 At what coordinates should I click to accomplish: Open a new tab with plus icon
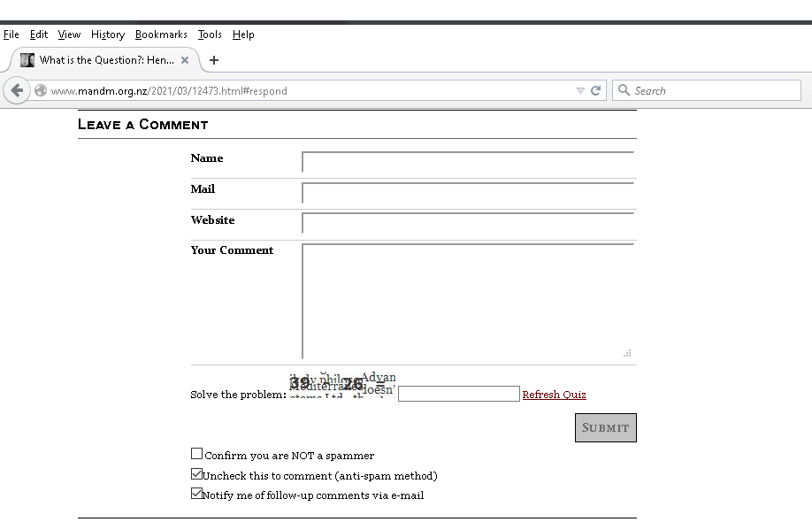214,60
